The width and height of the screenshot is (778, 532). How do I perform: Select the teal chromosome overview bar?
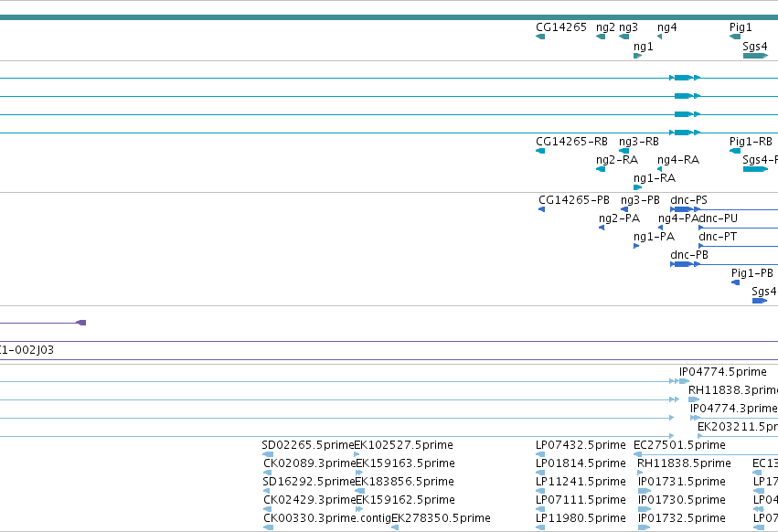[389, 17]
